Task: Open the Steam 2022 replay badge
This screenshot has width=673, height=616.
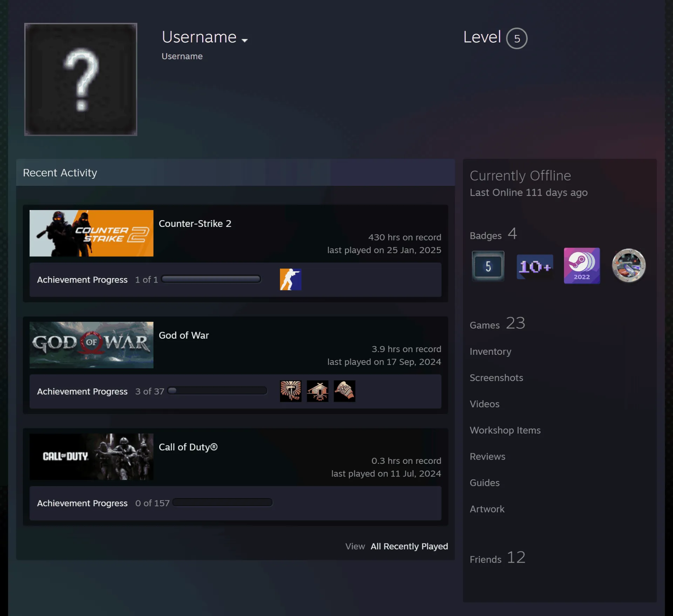Action: (582, 266)
